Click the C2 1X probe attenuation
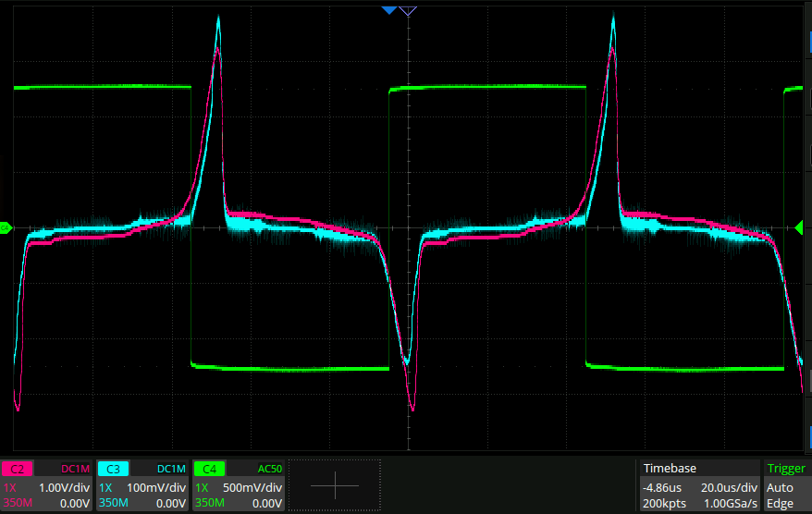Viewport: 812px width, 514px height. pyautogui.click(x=10, y=487)
